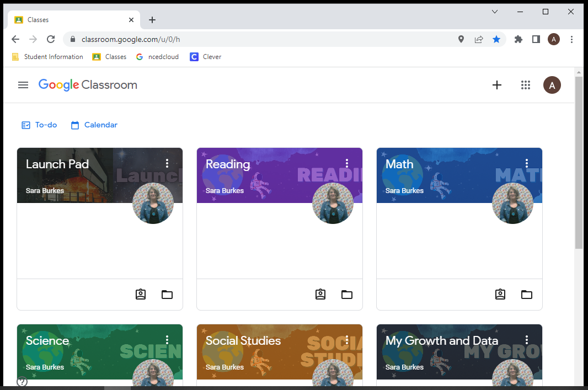Screen dimensions: 588x390
Task: Toggle the Chrome side panel
Action: [536, 39]
